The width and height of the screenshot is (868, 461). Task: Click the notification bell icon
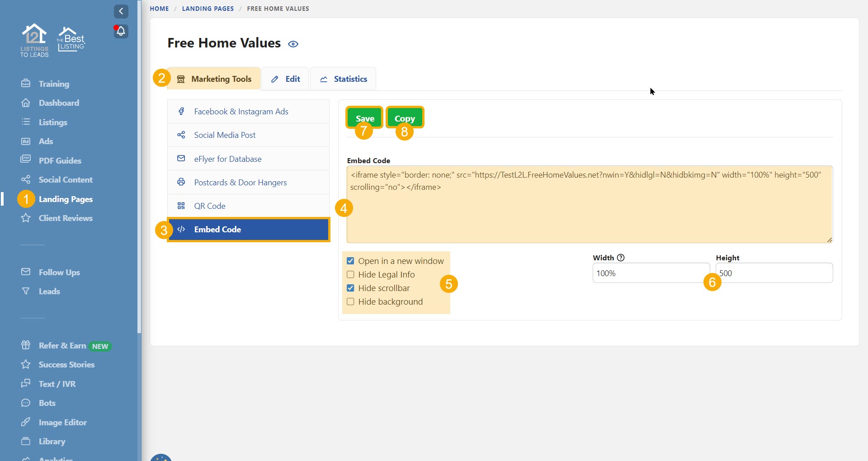click(121, 31)
